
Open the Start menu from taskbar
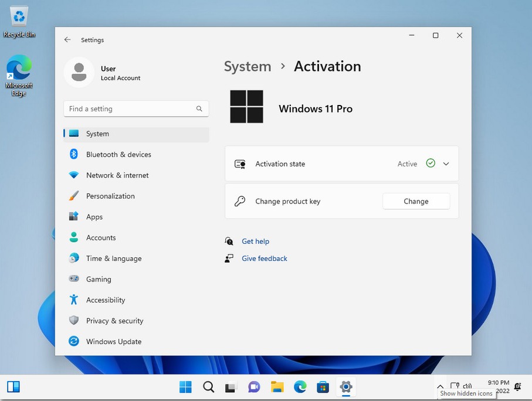click(185, 386)
